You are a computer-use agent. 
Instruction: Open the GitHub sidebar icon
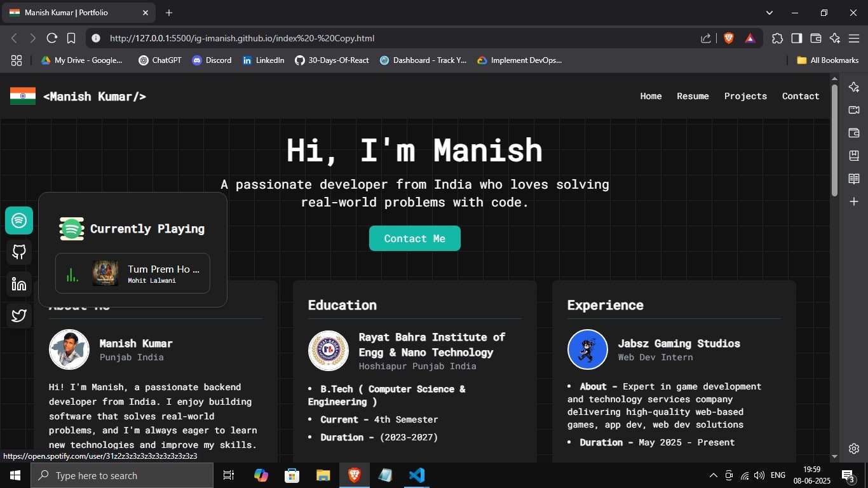pyautogui.click(x=19, y=252)
